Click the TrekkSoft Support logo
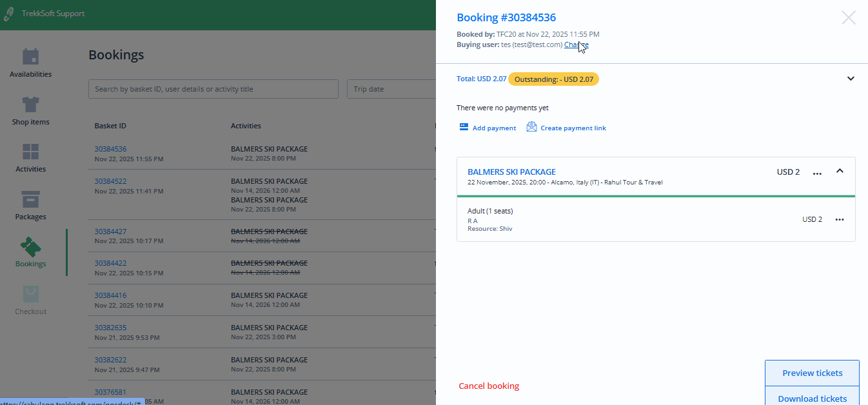Screen dimensions: 868x405 (x=45, y=13)
